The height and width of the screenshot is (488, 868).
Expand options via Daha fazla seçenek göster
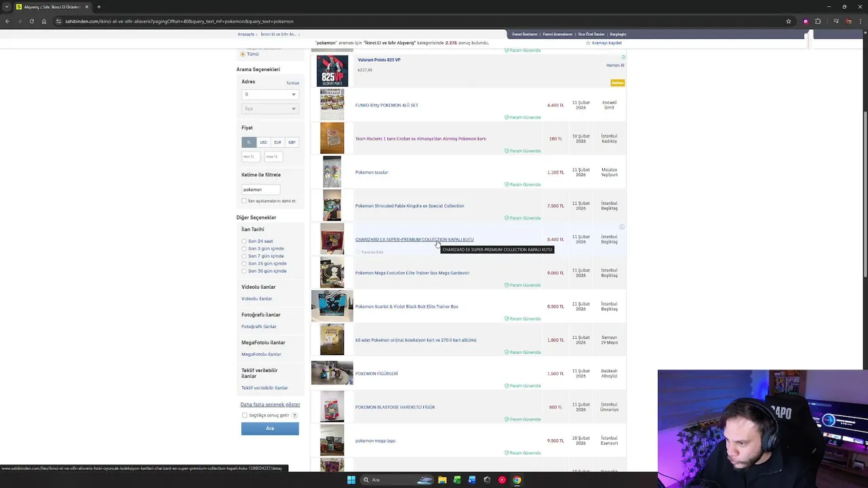coord(270,405)
